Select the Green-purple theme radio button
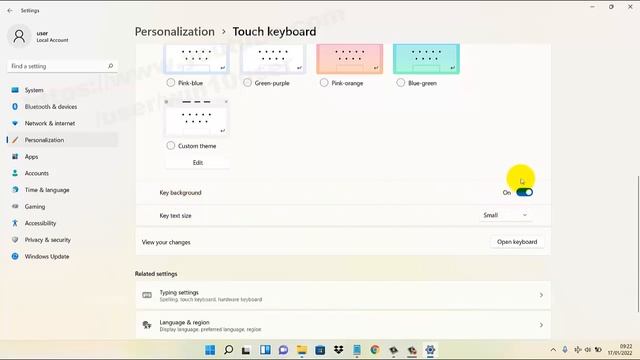 [247, 83]
